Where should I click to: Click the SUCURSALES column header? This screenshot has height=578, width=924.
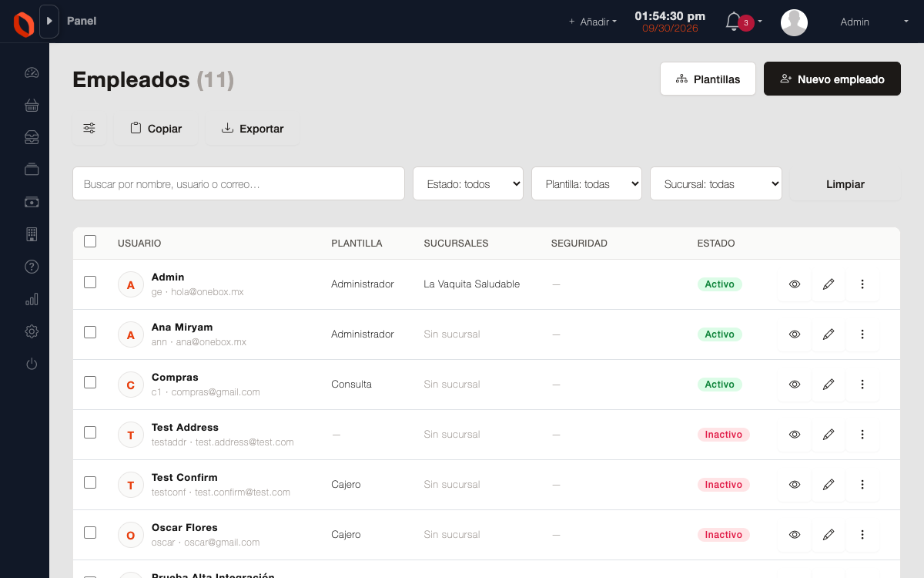tap(456, 244)
